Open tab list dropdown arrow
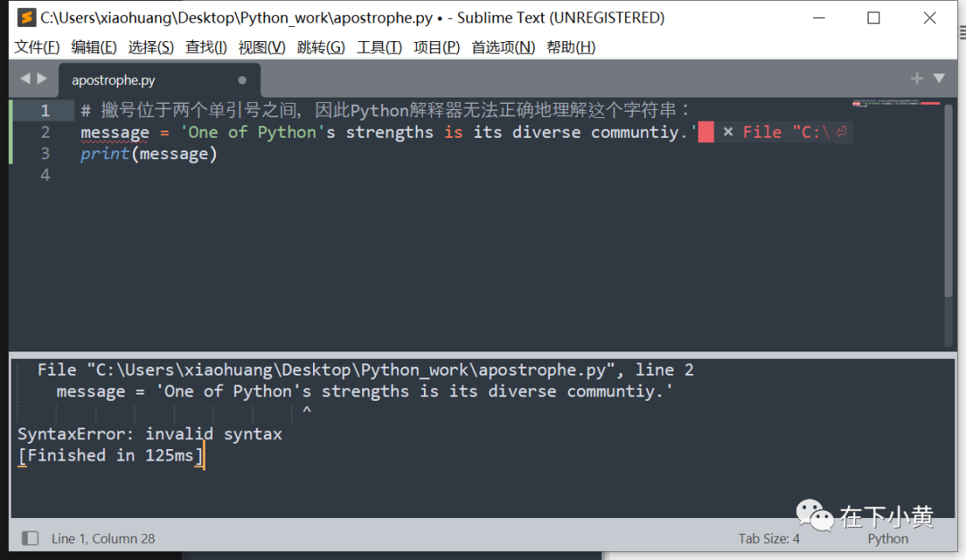 coord(939,78)
